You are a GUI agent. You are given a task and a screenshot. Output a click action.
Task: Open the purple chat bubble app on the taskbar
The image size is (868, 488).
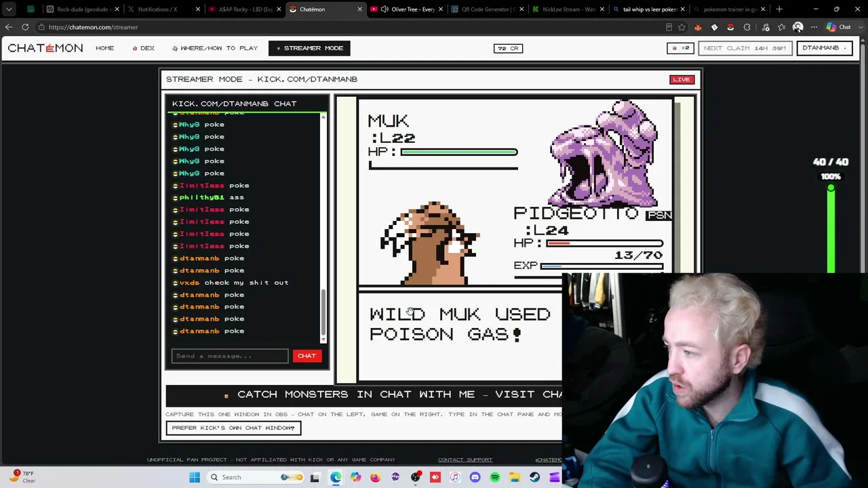click(395, 477)
